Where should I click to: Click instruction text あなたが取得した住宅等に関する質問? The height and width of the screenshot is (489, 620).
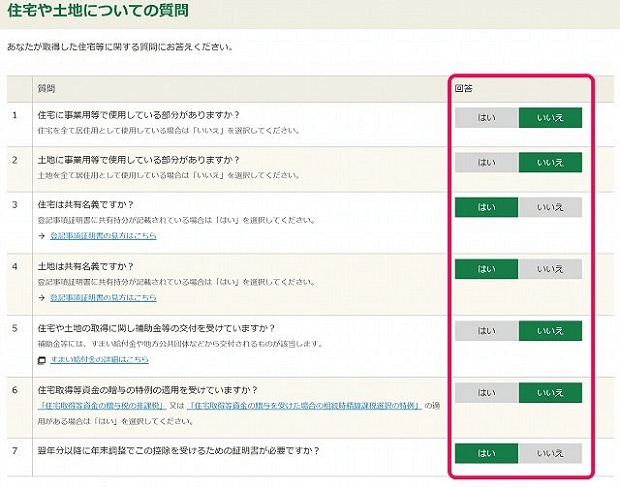[120, 47]
